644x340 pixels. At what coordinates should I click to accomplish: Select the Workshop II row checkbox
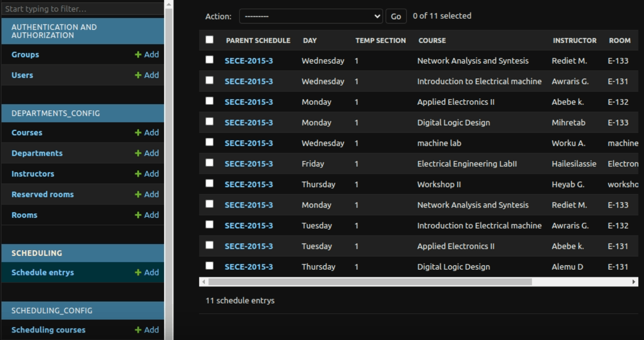(x=210, y=184)
